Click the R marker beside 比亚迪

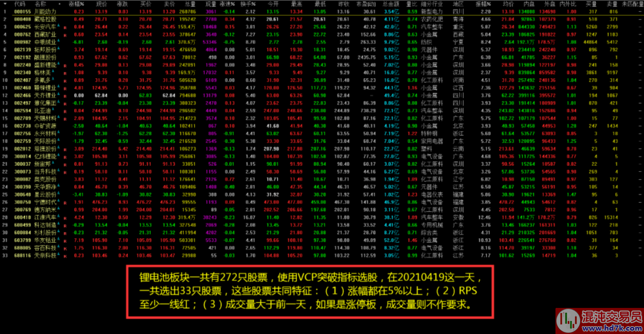click(x=65, y=112)
